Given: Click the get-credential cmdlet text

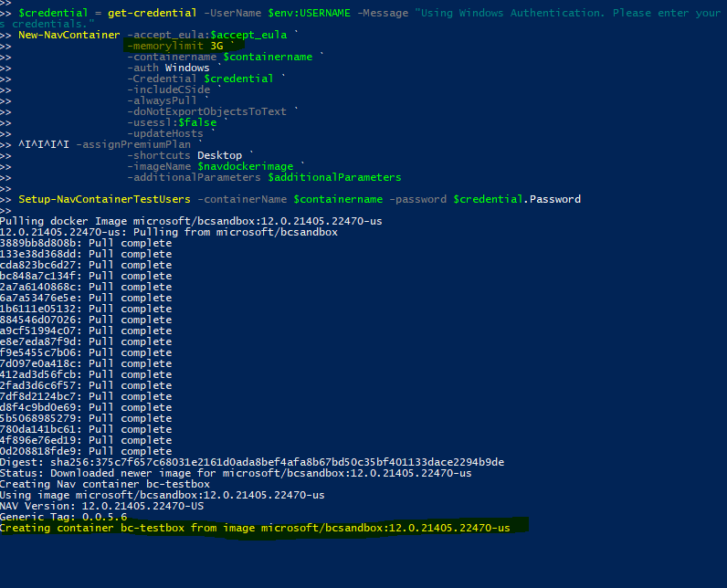Looking at the screenshot, I should coord(153,13).
